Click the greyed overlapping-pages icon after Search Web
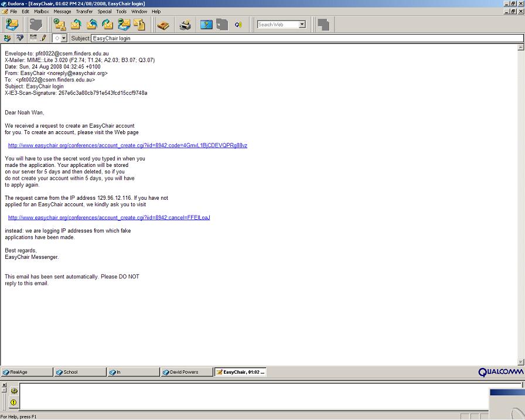Image resolution: width=525 pixels, height=420 pixels. click(323, 25)
